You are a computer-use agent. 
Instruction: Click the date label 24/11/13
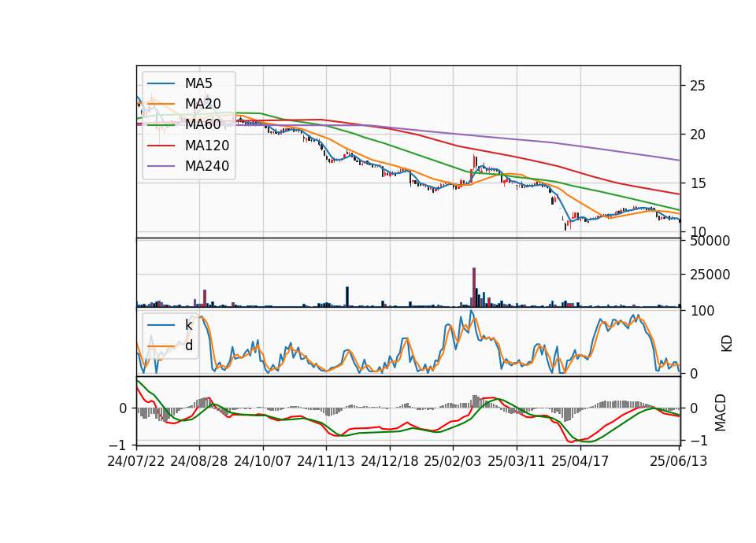pos(326,462)
